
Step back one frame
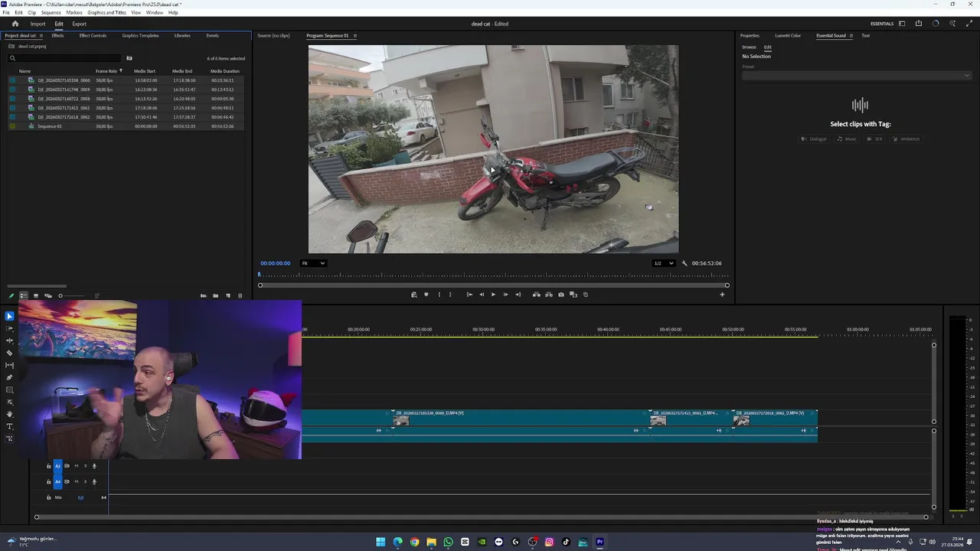[482, 295]
